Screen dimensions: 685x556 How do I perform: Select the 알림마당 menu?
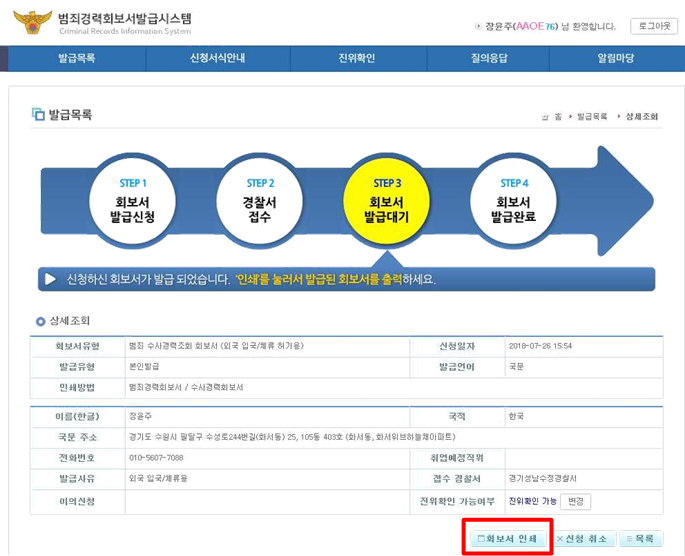tap(616, 59)
